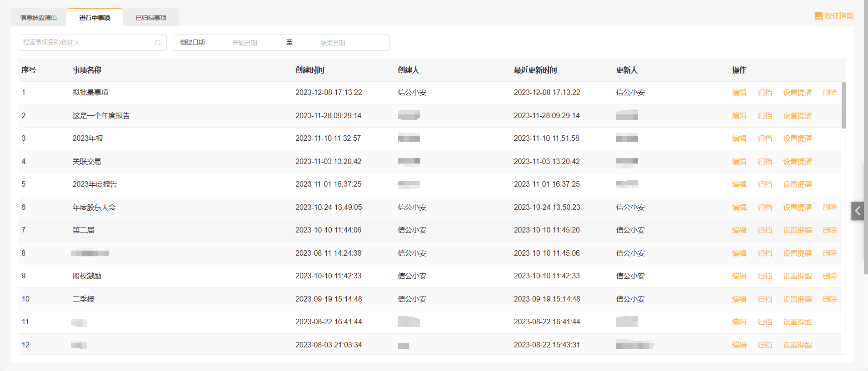Pick the 结束日期 end date
The width and height of the screenshot is (868, 371).
(x=333, y=43)
